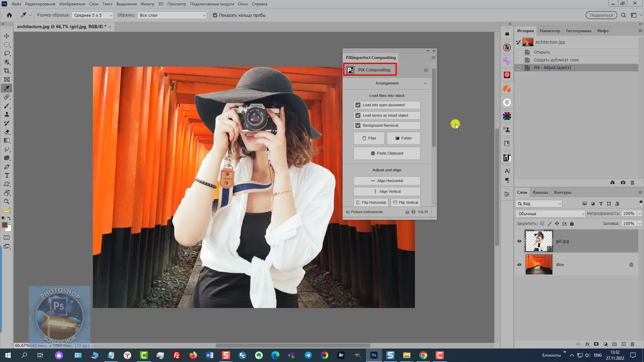Select the Gradient tool
The height and width of the screenshot is (362, 644).
click(7, 140)
